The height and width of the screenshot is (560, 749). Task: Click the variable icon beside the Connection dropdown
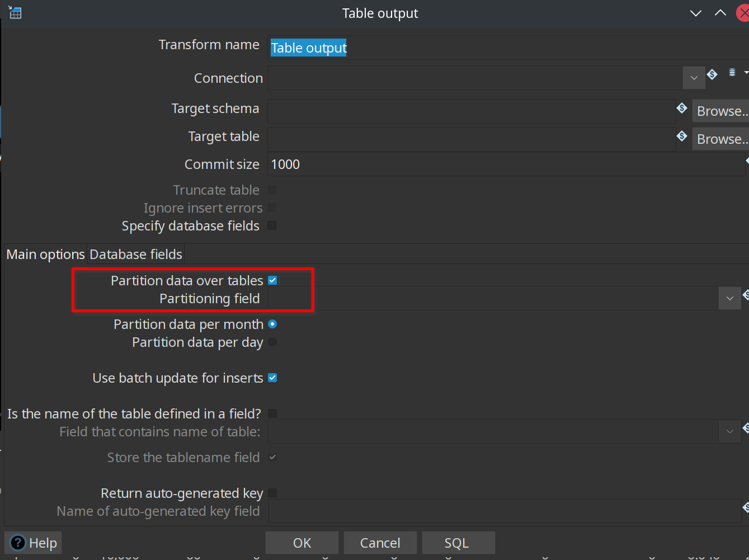[712, 74]
